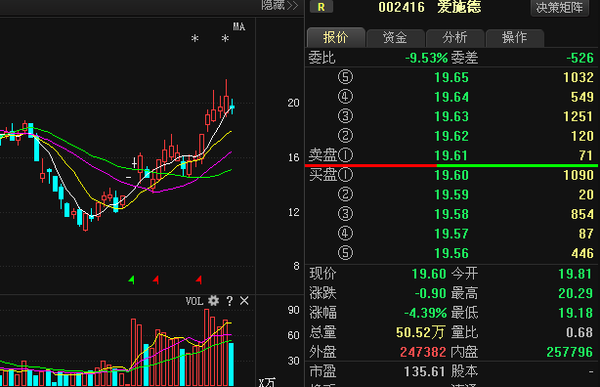Image resolution: width=600 pixels, height=387 pixels.
Task: Open the 决策矩阵 button
Action: coord(559,7)
